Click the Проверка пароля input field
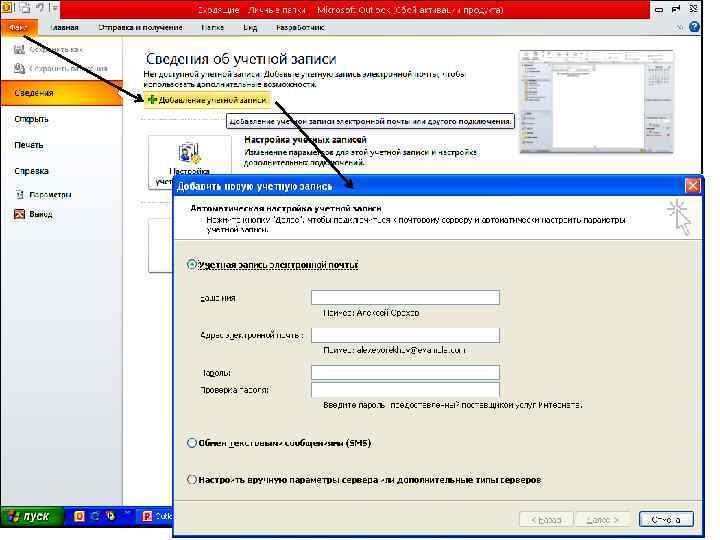Image resolution: width=720 pixels, height=540 pixels. (405, 390)
